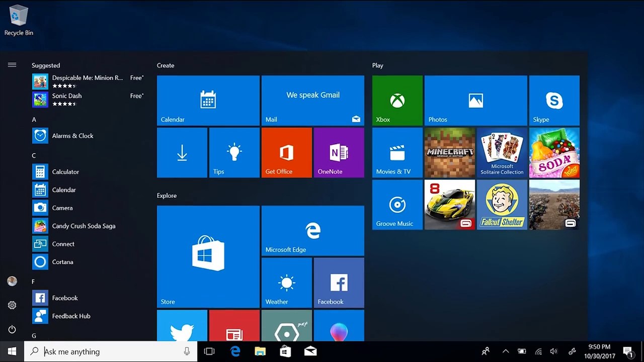Open the People taskbar icon
Screen dimensions: 644x362
click(x=486, y=351)
